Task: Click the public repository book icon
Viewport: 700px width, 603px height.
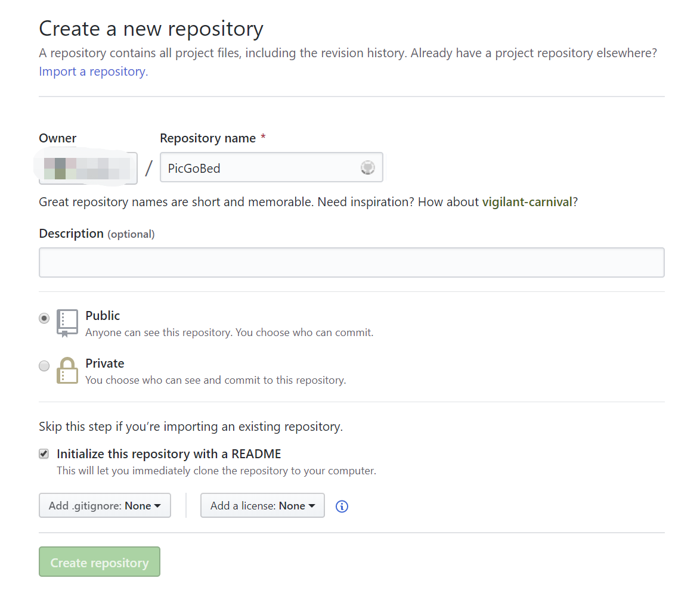Action: (67, 323)
